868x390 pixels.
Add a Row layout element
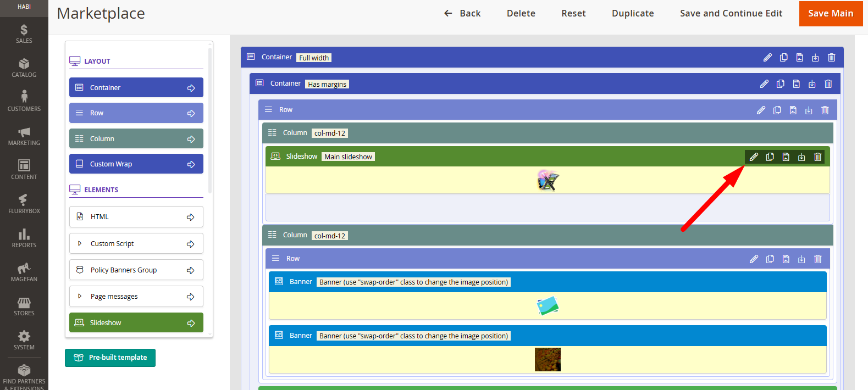(x=136, y=113)
